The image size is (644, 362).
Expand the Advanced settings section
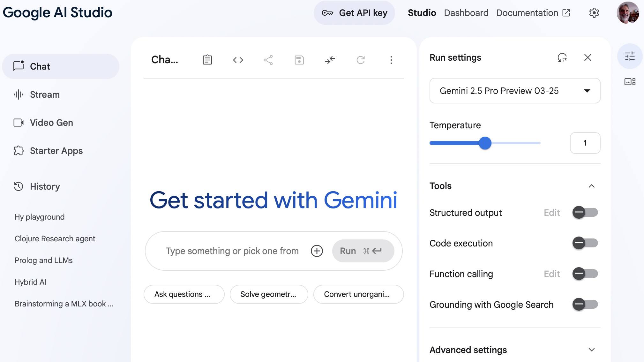[x=592, y=350]
